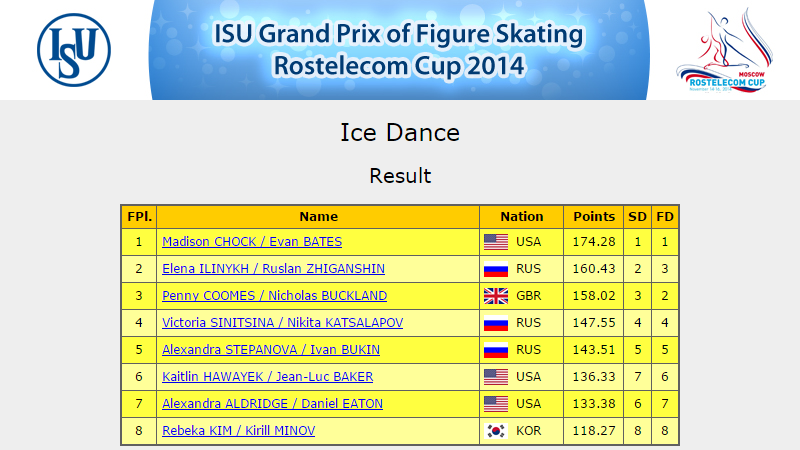Click the ISU circular logo

74,50
